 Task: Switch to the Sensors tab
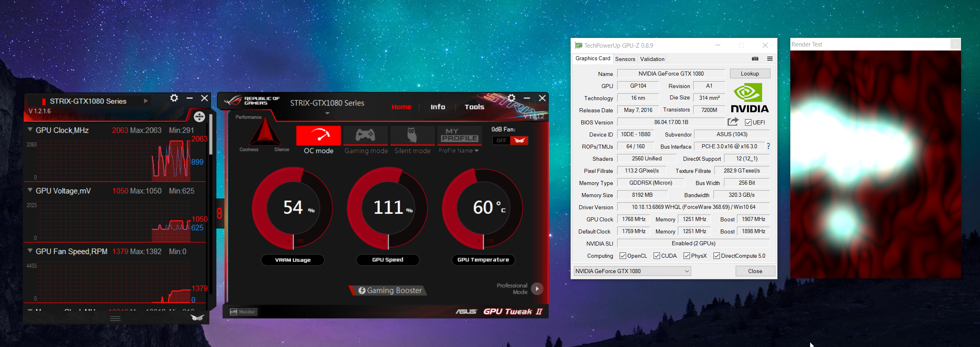coord(625,59)
